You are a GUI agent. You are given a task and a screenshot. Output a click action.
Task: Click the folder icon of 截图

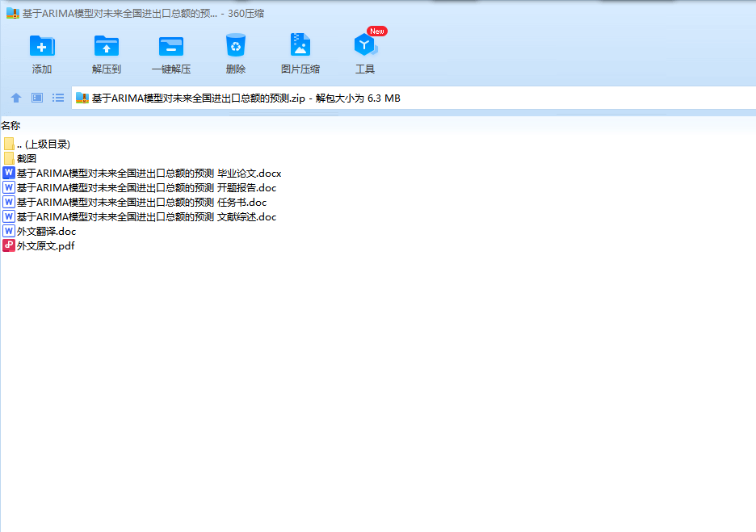tap(9, 158)
